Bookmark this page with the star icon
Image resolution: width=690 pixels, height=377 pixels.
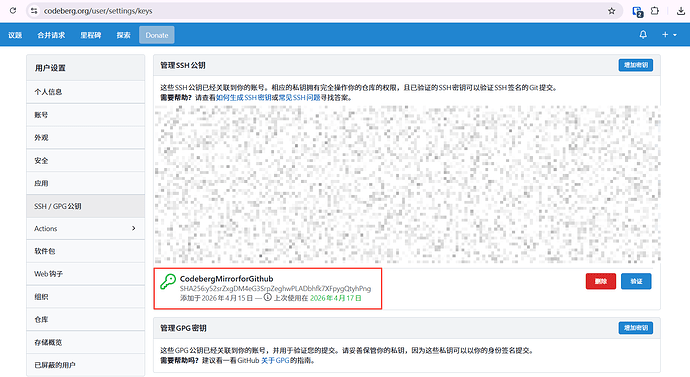tap(611, 11)
